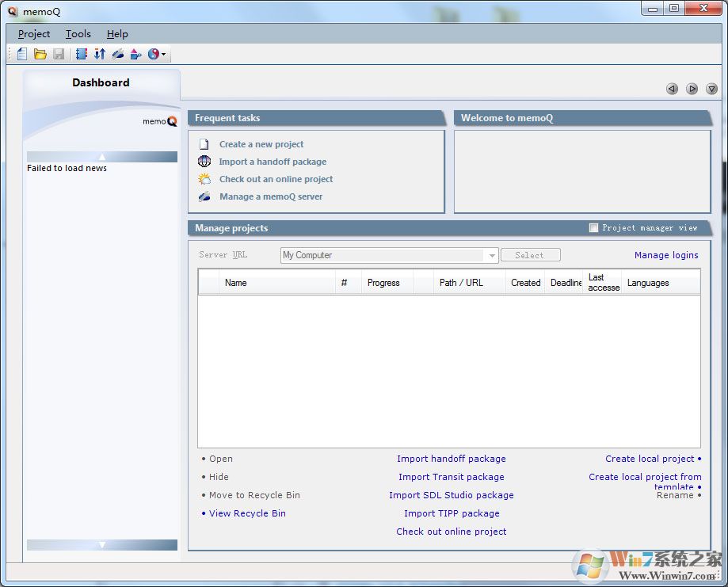Click the Manage logins link
This screenshot has width=728, height=587.
(x=666, y=254)
